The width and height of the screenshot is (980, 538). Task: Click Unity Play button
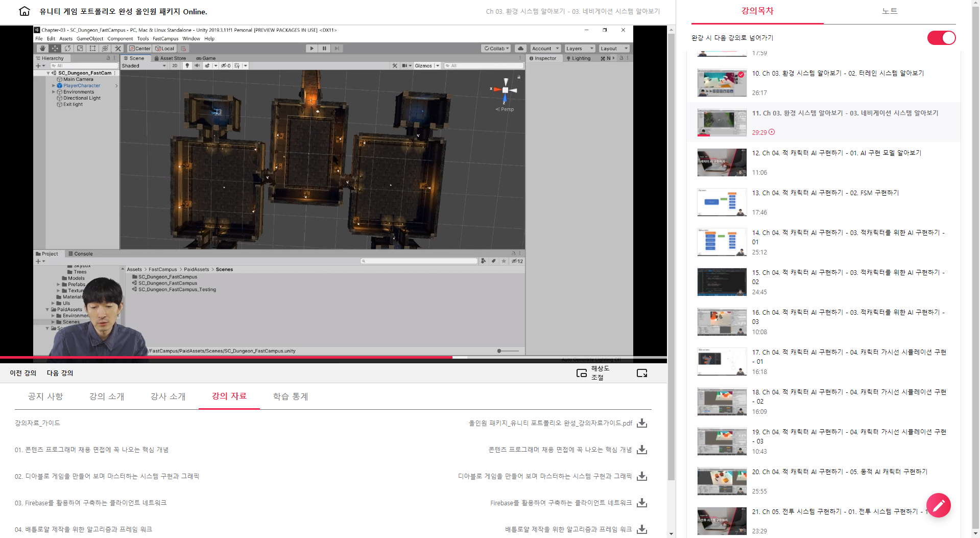tap(312, 49)
